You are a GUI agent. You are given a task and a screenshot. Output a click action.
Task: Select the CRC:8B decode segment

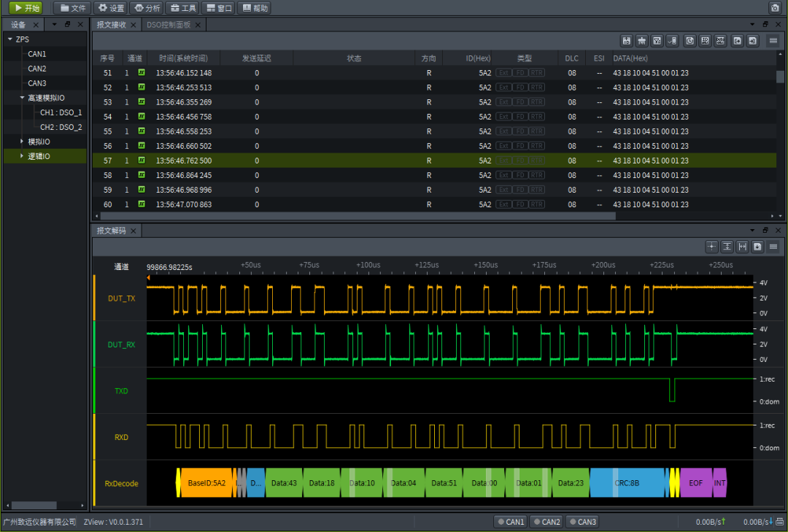click(x=627, y=482)
